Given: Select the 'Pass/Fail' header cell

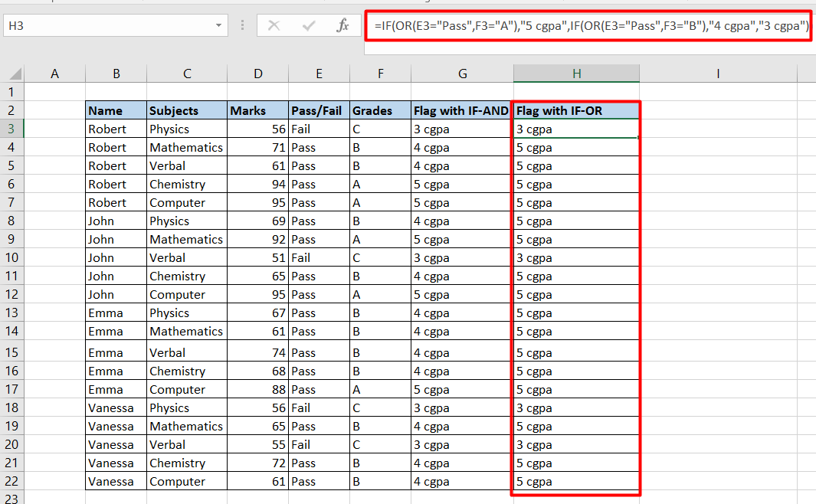Looking at the screenshot, I should [x=319, y=110].
